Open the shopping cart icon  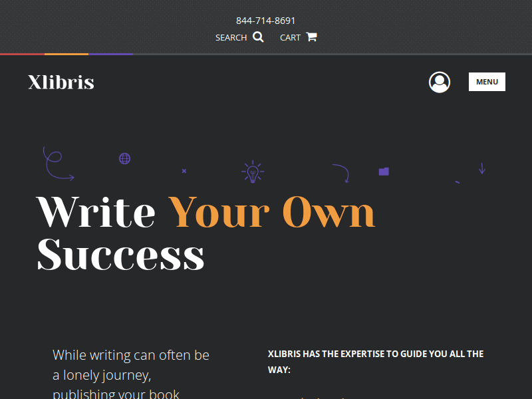[x=311, y=37]
